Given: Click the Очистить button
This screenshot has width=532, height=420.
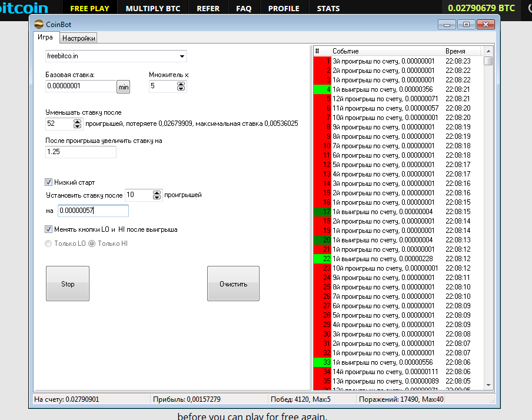Looking at the screenshot, I should pos(234,284).
